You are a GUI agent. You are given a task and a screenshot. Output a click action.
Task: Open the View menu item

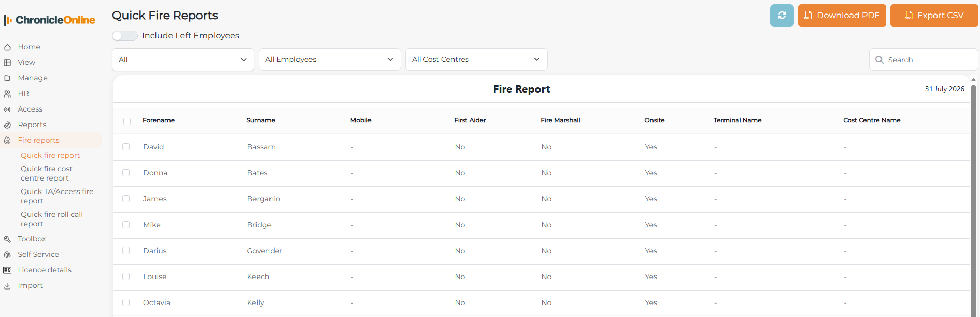click(26, 62)
